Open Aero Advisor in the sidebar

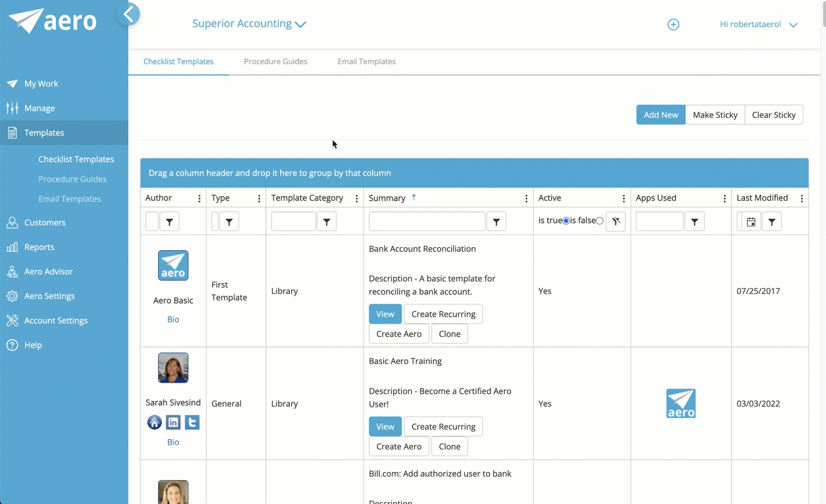64,271
